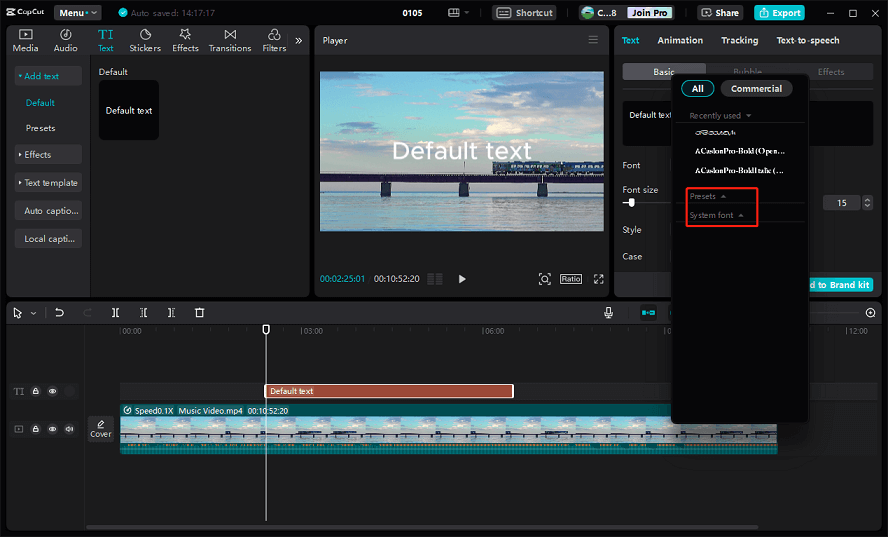Click the timeline horizontal scrollbar
The width and height of the screenshot is (888, 537).
(x=422, y=527)
